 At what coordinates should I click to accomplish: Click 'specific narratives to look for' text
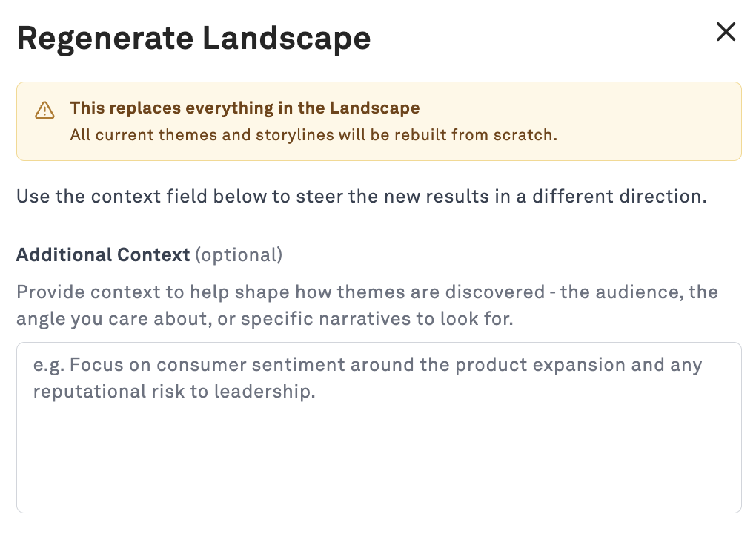(377, 318)
